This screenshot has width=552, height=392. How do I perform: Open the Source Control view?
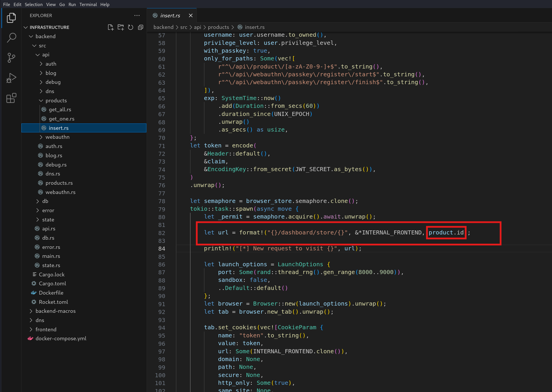[11, 58]
